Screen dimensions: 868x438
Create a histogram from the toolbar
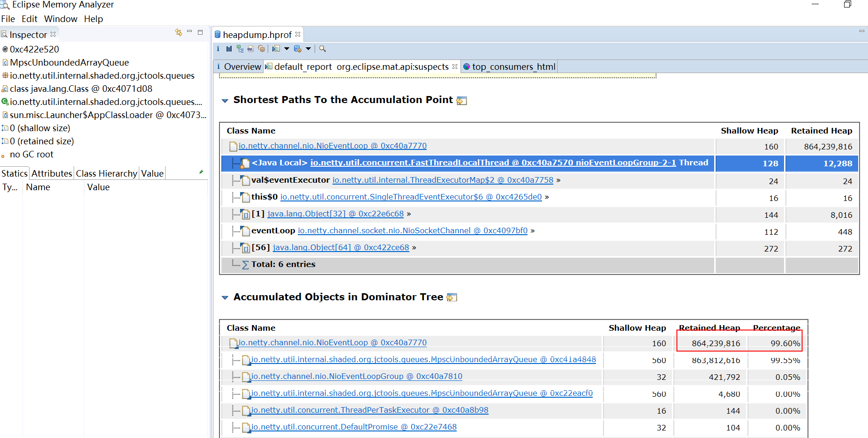(229, 49)
